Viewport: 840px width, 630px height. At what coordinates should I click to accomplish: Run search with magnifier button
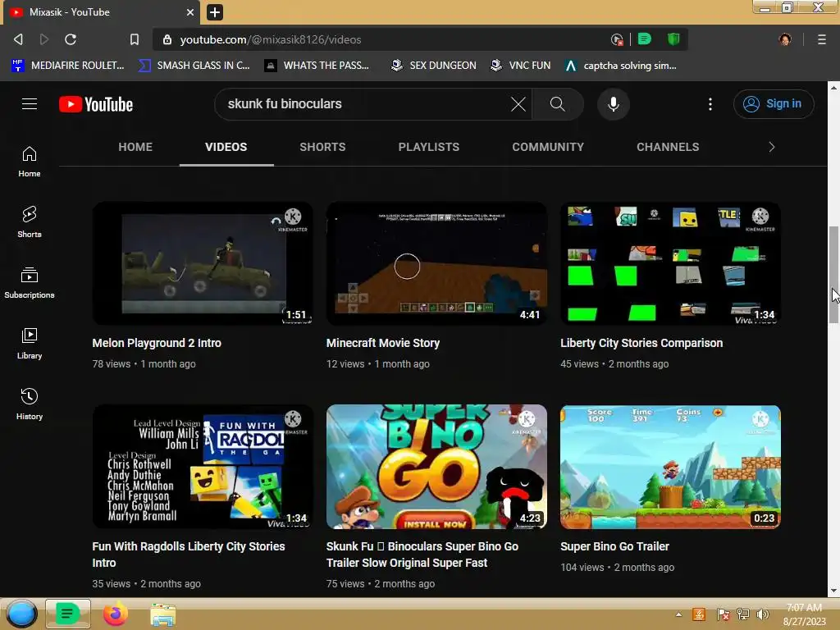(558, 104)
